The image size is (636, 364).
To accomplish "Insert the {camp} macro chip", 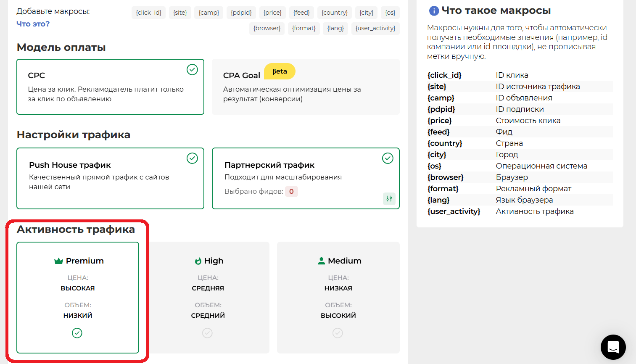I will click(x=208, y=13).
